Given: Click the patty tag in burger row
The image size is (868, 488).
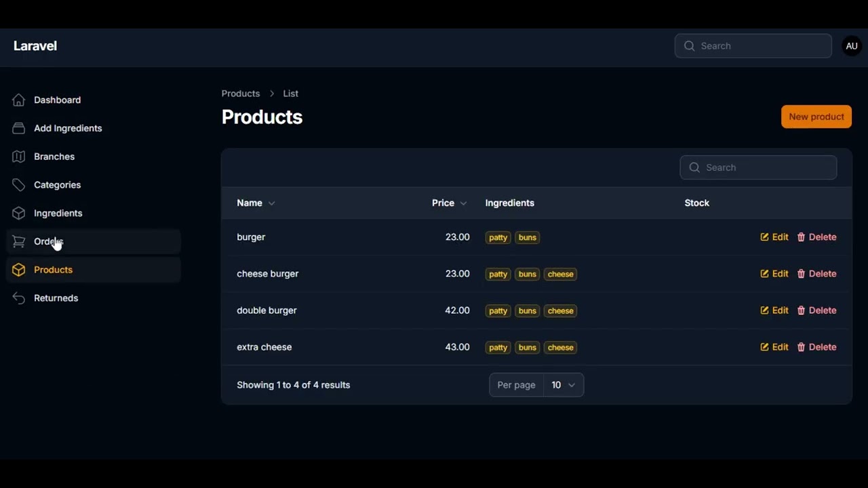Looking at the screenshot, I should (498, 237).
